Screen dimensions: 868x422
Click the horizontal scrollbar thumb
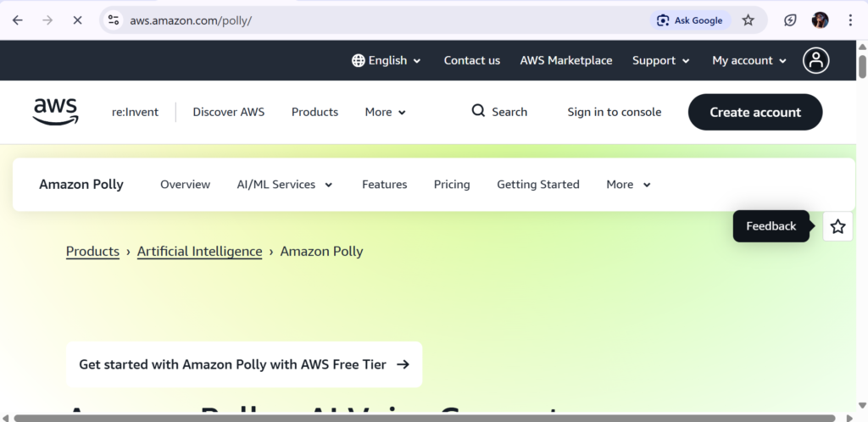(x=424, y=418)
